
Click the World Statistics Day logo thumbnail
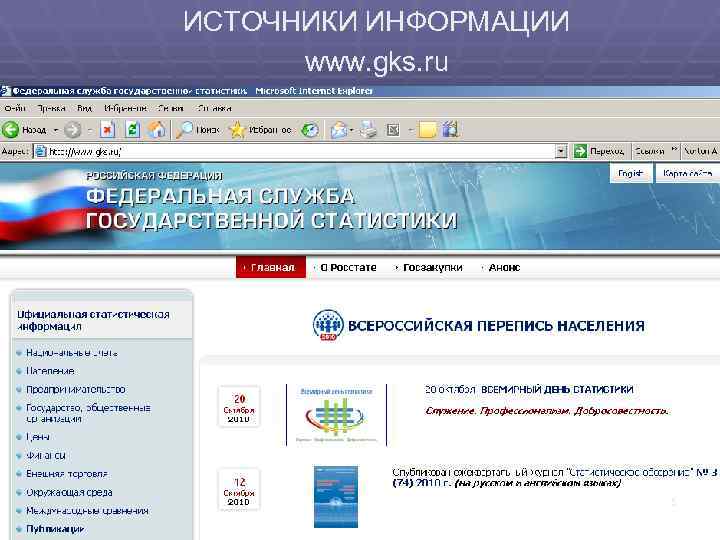point(337,415)
